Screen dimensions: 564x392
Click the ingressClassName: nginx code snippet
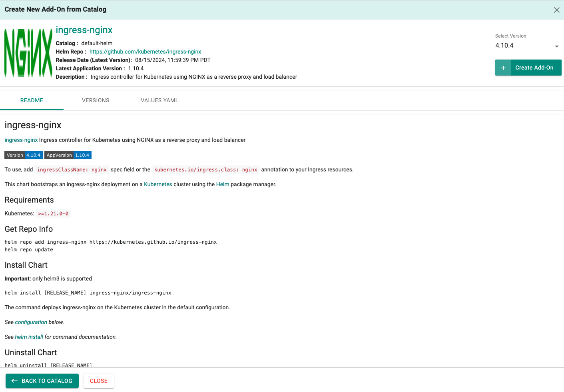[72, 170]
